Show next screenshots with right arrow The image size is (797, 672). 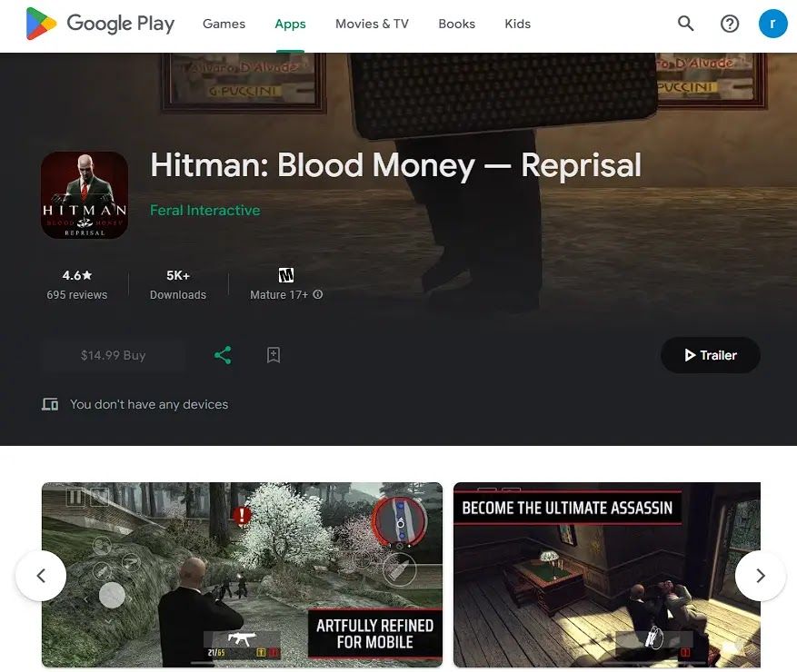click(x=761, y=576)
